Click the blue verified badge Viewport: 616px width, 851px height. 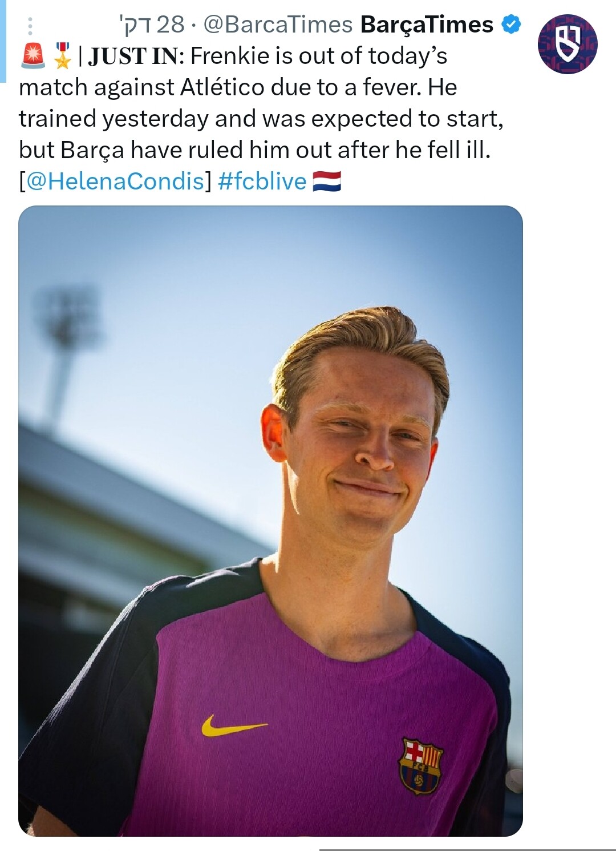point(510,25)
